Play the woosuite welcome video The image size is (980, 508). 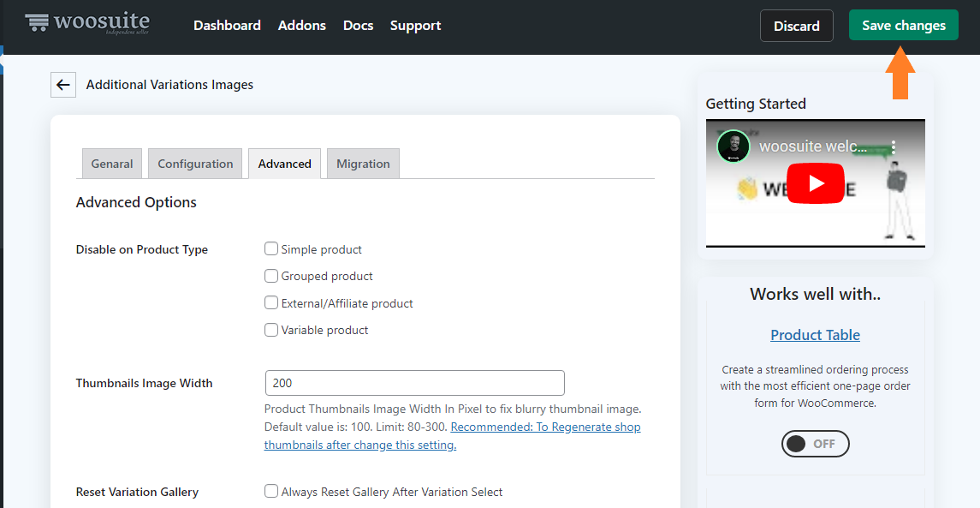click(815, 182)
